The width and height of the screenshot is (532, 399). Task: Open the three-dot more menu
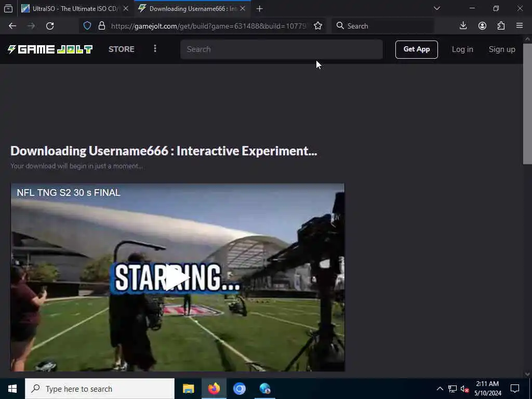point(155,48)
